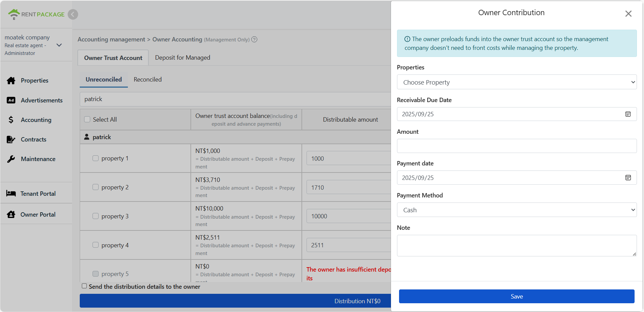The height and width of the screenshot is (312, 644).
Task: Enable Send the distribution details to owner
Action: tap(84, 286)
